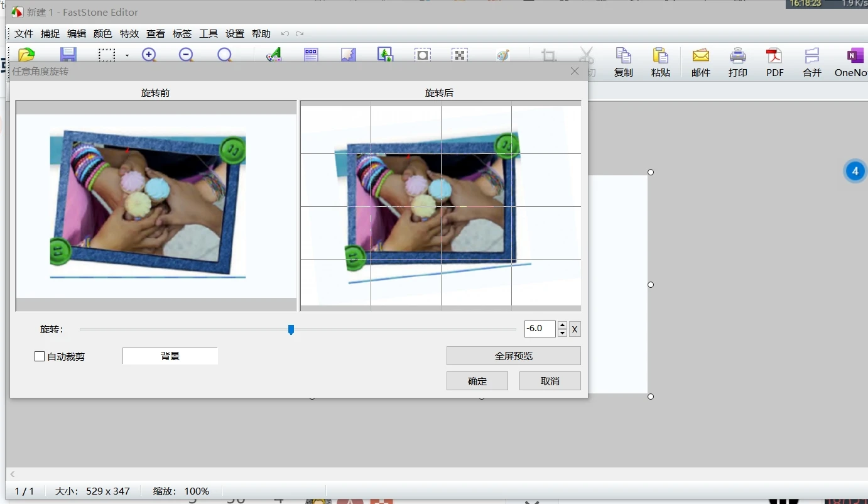Click the Copy (复制) toolbar icon
868x504 pixels.
coord(623,62)
